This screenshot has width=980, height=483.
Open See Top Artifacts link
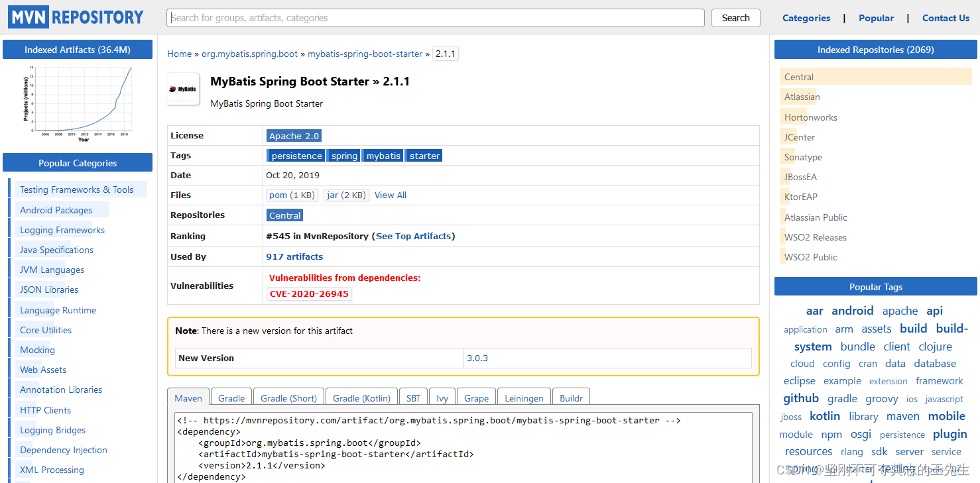413,236
